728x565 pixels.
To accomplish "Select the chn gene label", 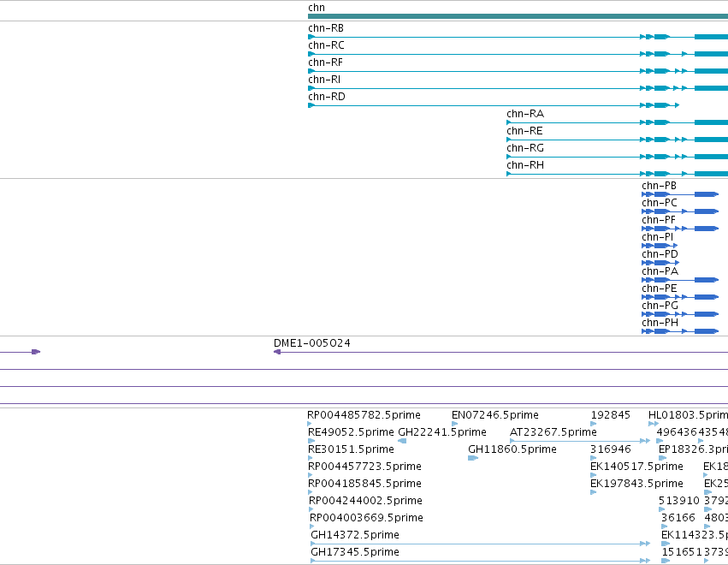I will point(317,8).
